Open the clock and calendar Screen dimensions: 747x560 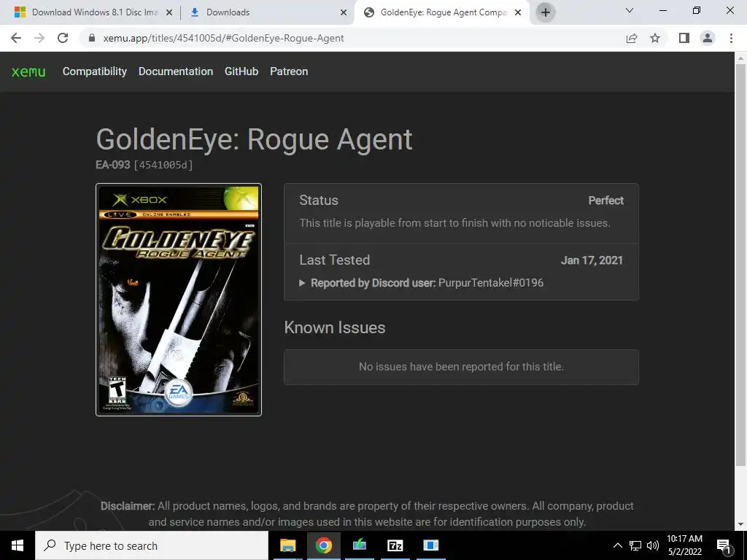[x=684, y=545]
